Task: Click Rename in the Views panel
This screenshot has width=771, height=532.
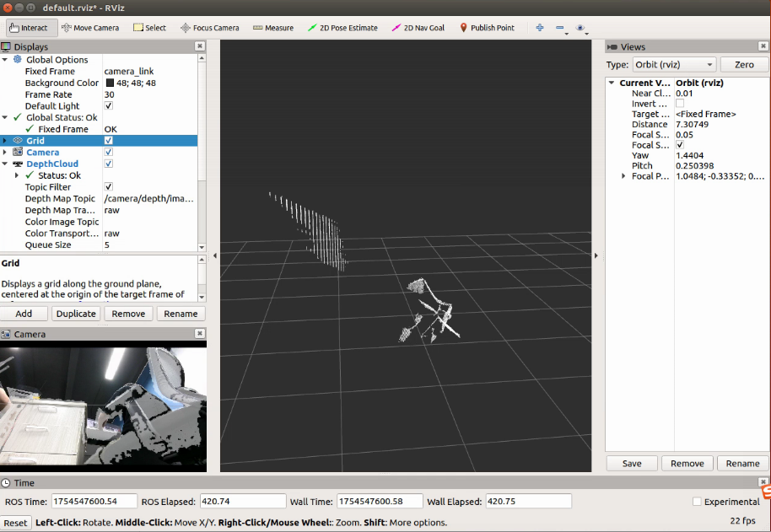Action: 743,463
